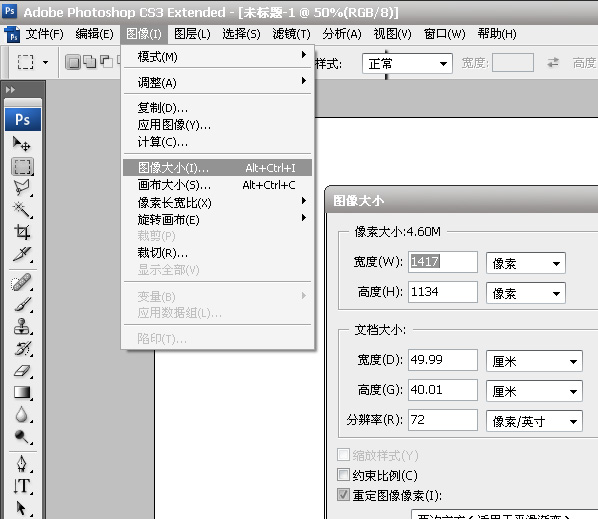598x519 pixels.
Task: Expand the 模式(M) submenu
Action: 217,57
